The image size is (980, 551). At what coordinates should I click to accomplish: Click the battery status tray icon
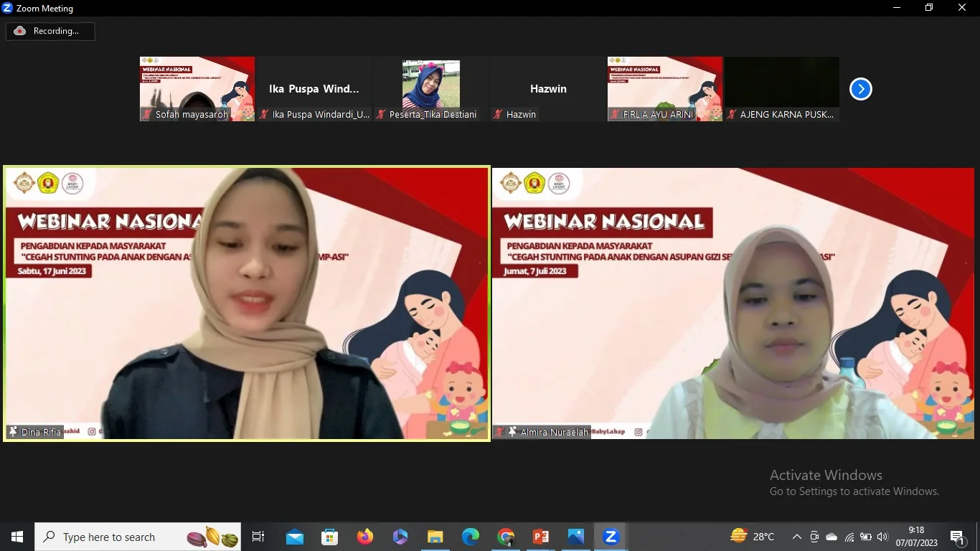[x=866, y=537]
